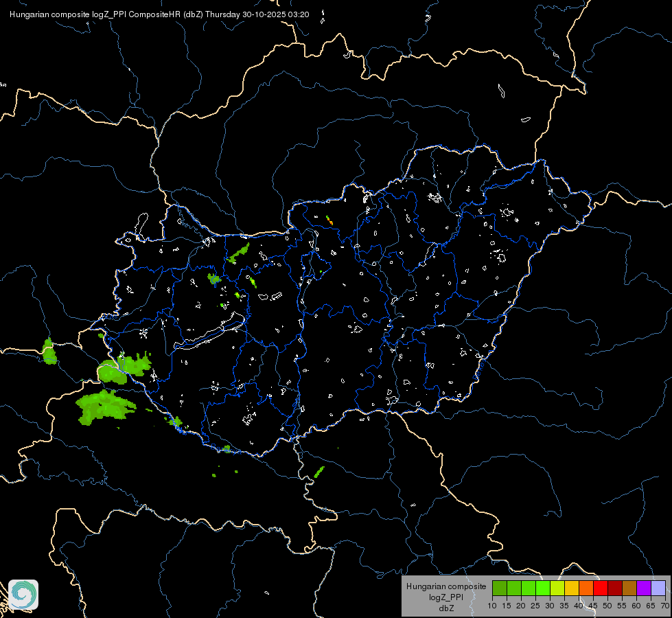
Task: Click the legend scale value '35'
Action: coord(564,606)
